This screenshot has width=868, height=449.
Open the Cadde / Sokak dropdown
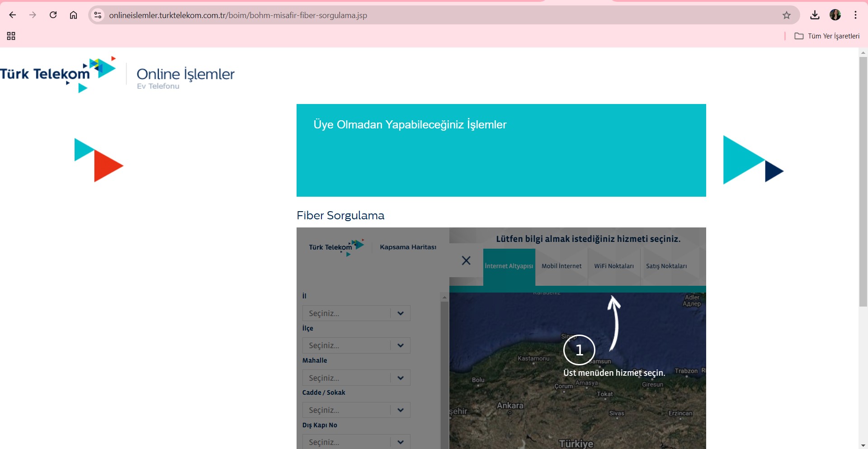click(356, 410)
